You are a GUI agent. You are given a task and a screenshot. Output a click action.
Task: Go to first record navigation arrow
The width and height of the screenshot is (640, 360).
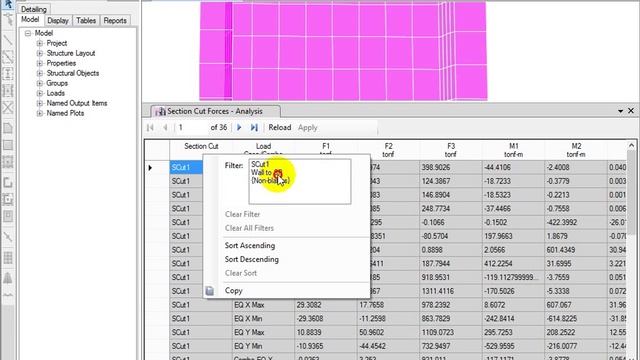[x=150, y=128]
